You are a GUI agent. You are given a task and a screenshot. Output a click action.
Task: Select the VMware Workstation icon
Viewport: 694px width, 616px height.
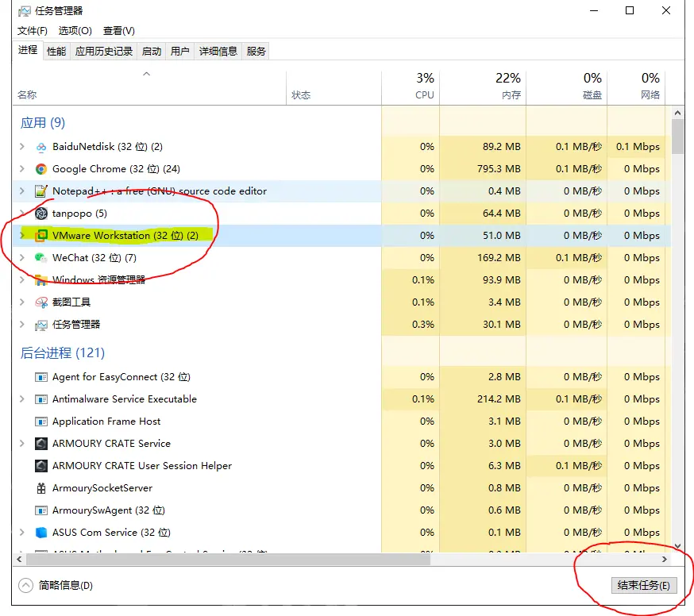pos(41,236)
